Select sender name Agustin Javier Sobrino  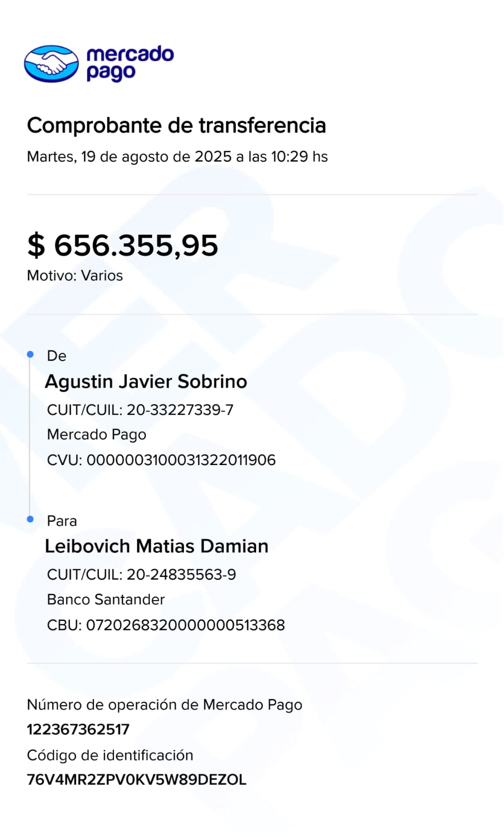[x=146, y=381]
